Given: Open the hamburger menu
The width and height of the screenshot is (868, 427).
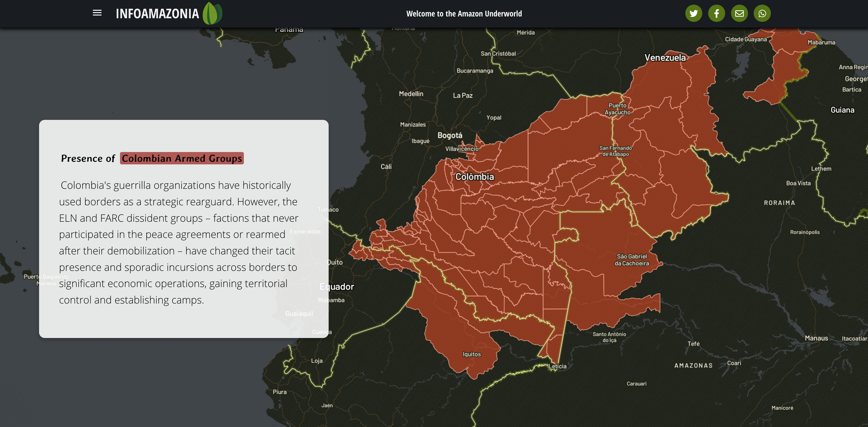Looking at the screenshot, I should [x=97, y=13].
